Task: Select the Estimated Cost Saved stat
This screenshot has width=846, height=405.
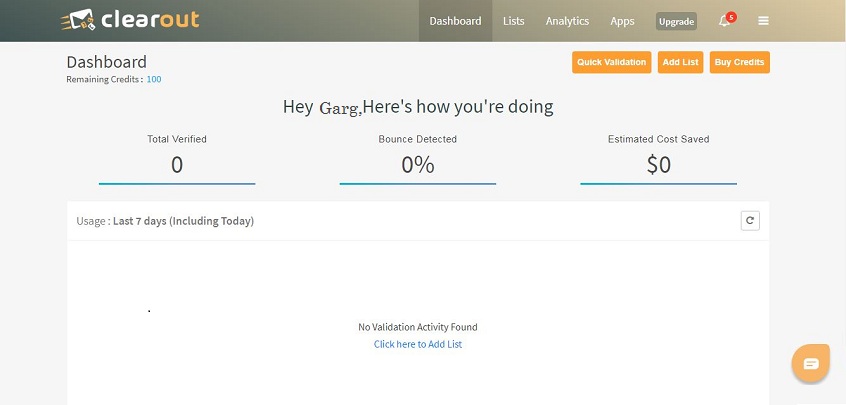Action: point(658,158)
